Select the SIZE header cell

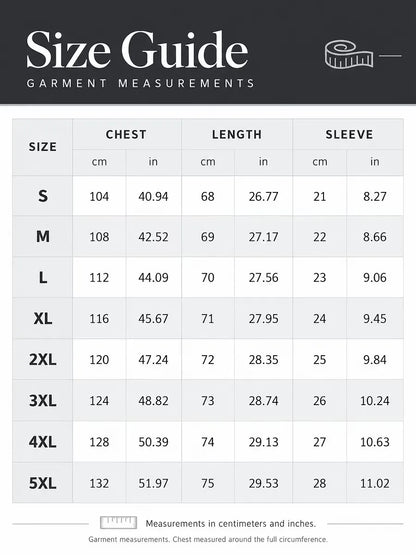click(42, 147)
